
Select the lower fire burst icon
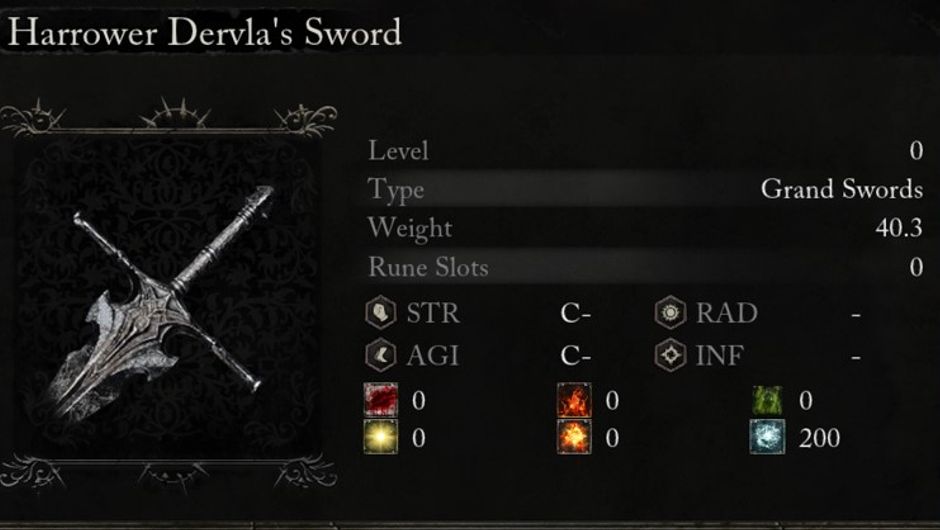point(574,437)
